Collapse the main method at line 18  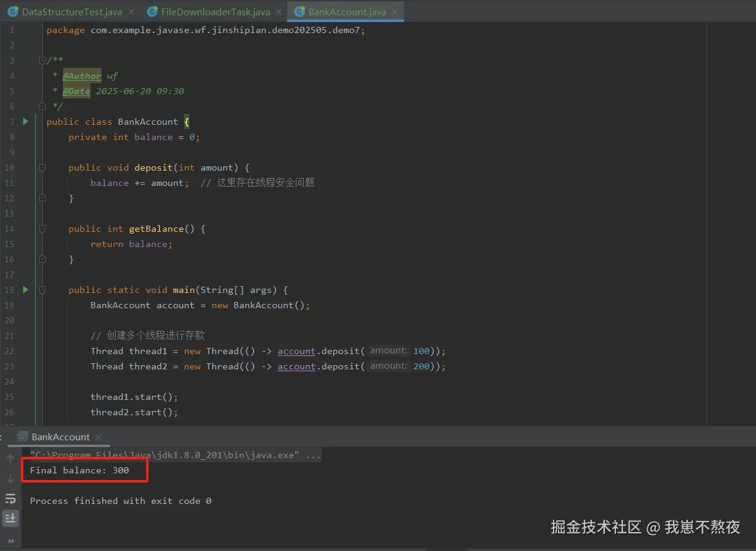42,289
